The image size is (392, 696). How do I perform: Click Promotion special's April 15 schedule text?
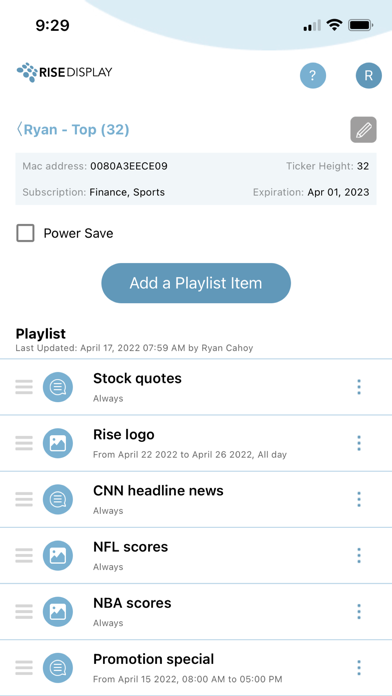[x=187, y=679]
